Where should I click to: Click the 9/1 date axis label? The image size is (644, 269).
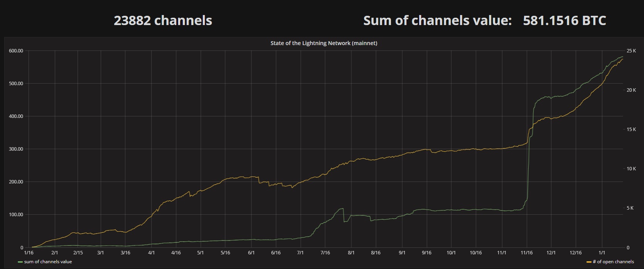click(x=402, y=253)
